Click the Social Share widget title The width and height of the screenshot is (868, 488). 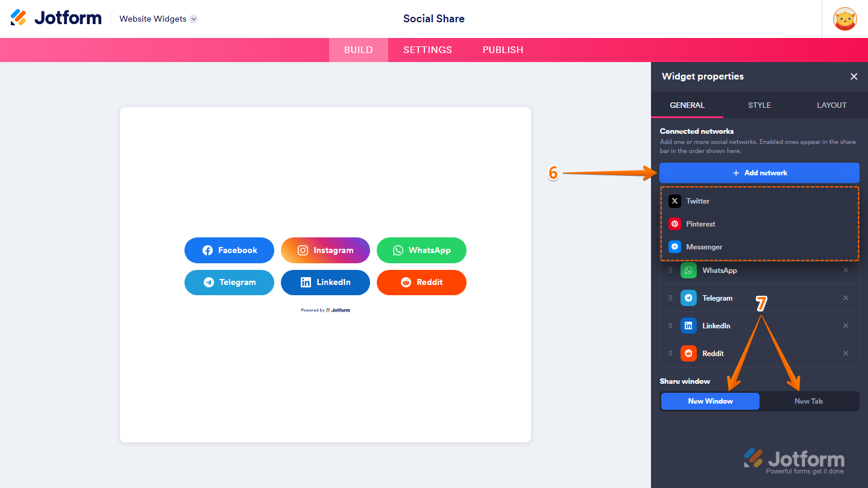click(434, 19)
